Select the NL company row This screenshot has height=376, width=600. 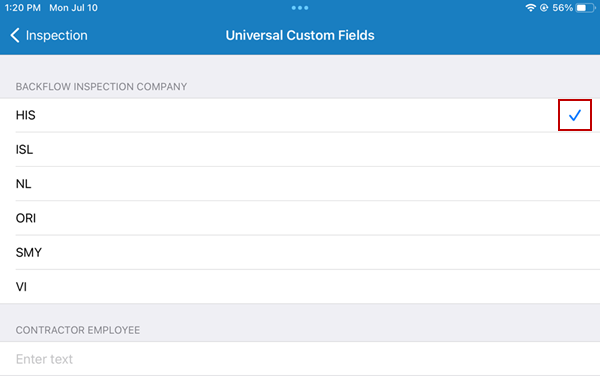[300, 184]
